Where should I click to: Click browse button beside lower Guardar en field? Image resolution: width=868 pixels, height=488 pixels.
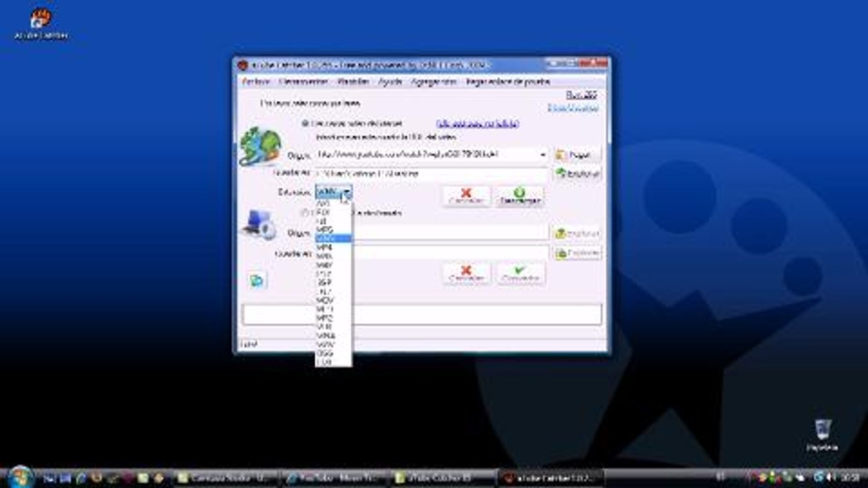578,253
